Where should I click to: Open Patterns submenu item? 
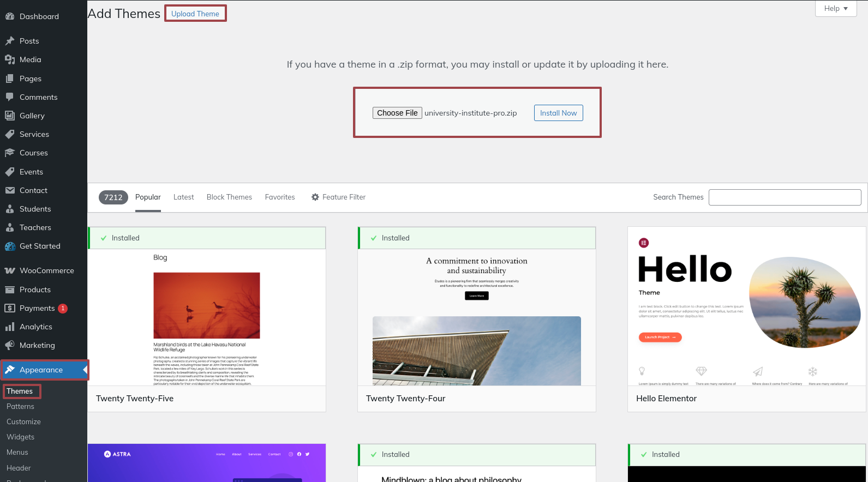click(x=20, y=406)
